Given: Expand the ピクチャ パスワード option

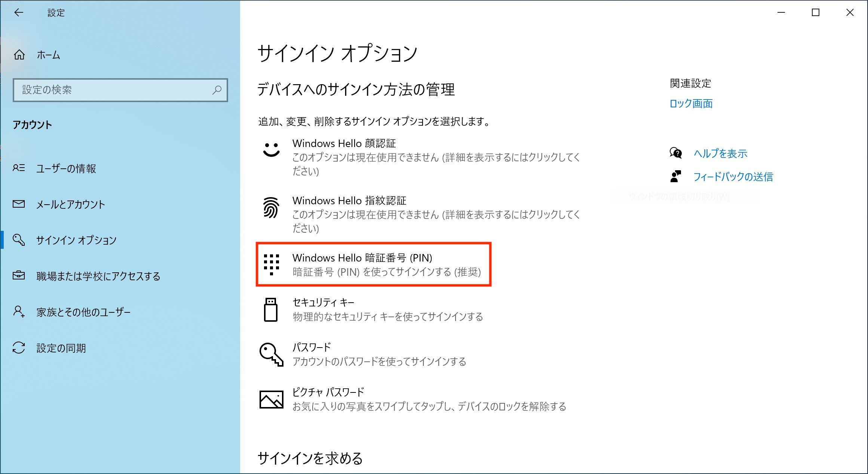Looking at the screenshot, I should 421,399.
